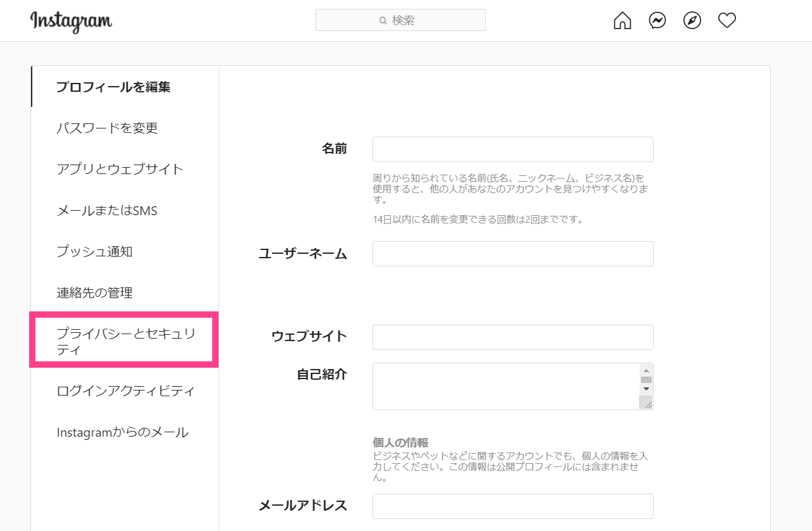
Task: Open プッシュ通知 settings
Action: point(125,251)
